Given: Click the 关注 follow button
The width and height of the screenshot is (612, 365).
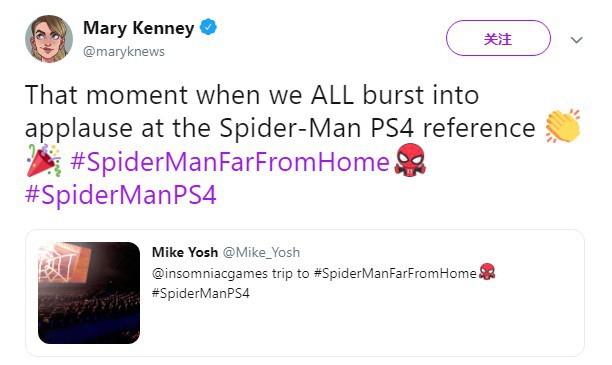Looking at the screenshot, I should pos(498,38).
